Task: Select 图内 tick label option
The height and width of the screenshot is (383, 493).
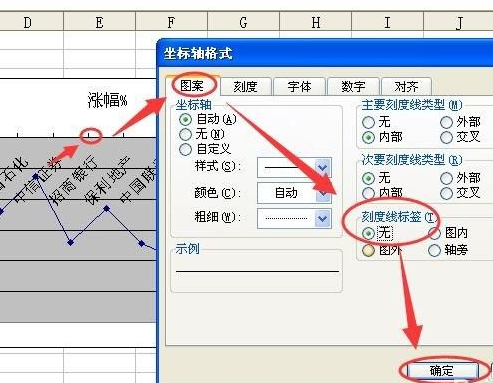Action: (434, 233)
